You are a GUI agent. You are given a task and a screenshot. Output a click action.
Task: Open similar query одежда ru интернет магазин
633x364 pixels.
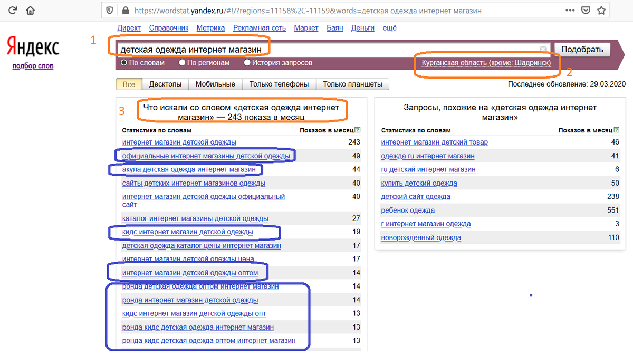[x=428, y=156]
